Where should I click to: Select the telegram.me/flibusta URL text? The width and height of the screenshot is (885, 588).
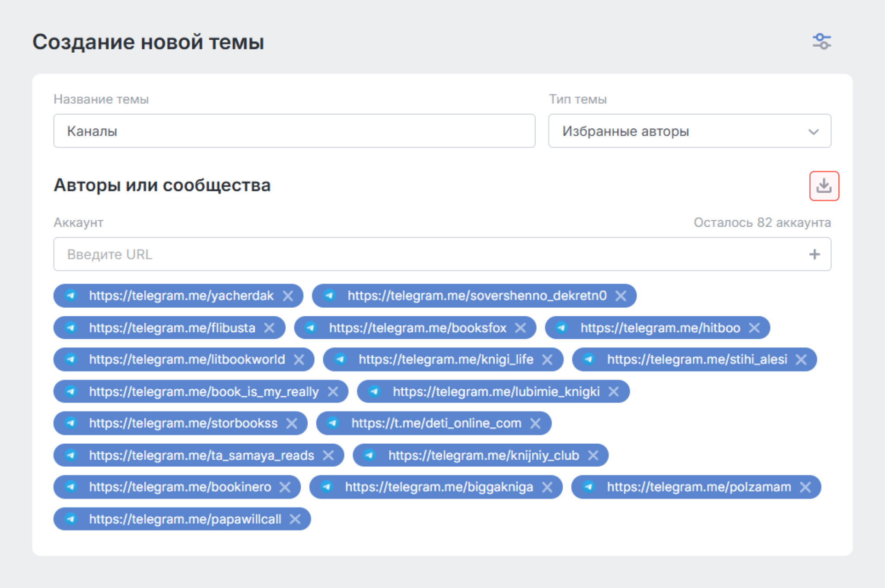pos(172,328)
